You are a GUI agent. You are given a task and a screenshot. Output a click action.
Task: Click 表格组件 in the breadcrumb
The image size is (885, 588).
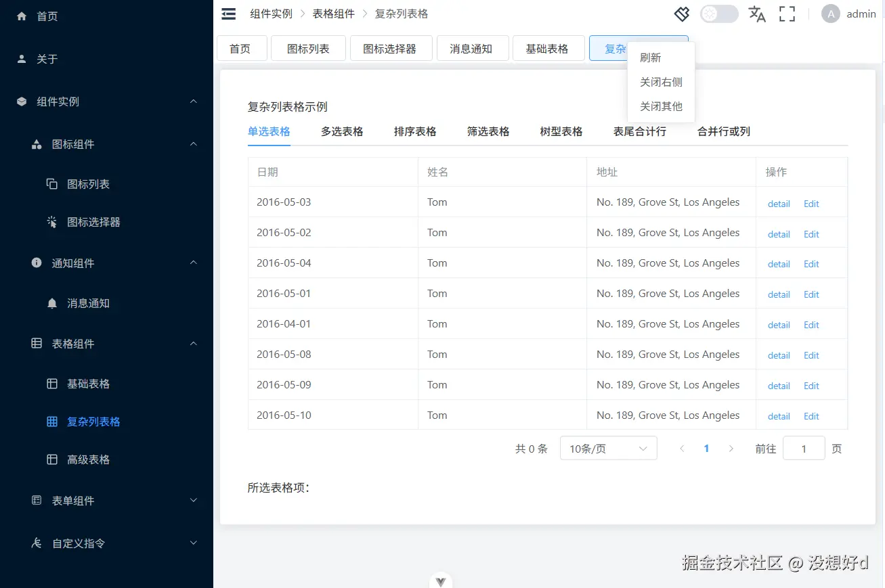tap(334, 14)
